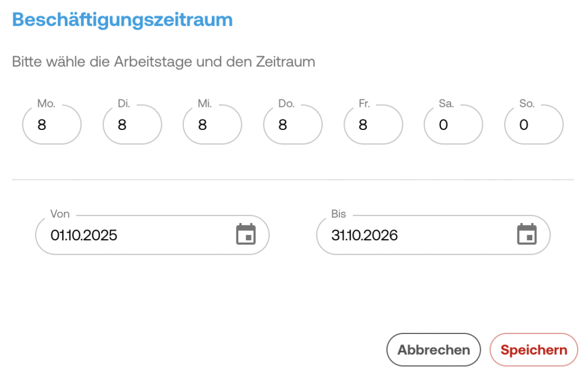Click the small 'Bis' field label
588x380 pixels.
pos(339,214)
